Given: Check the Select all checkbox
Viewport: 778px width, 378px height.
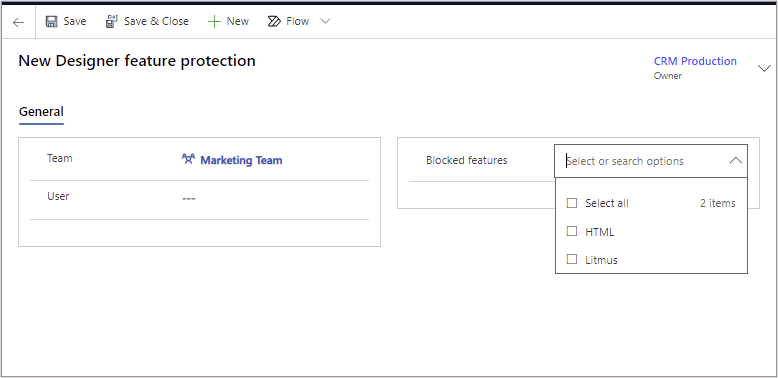Looking at the screenshot, I should [572, 203].
